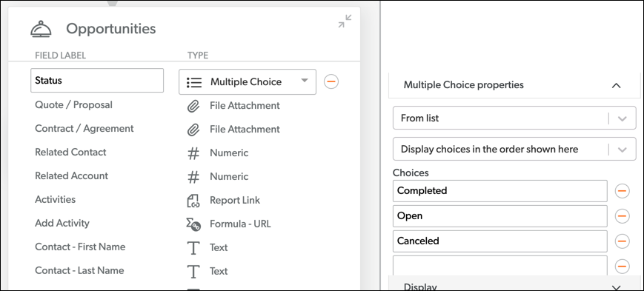Open the Multiple Choice type dropdown
Screen dimensions: 644x291
[248, 81]
